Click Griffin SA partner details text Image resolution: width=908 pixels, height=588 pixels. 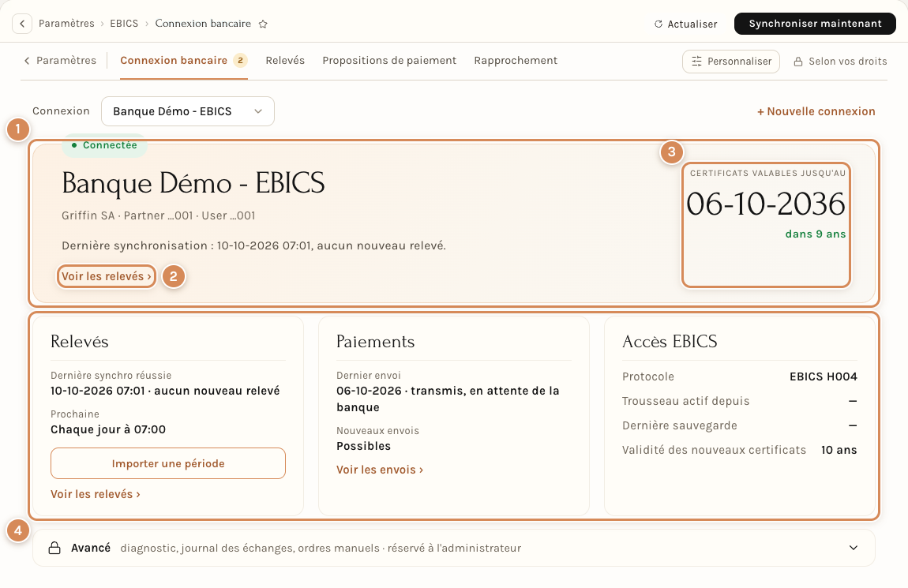pos(158,215)
